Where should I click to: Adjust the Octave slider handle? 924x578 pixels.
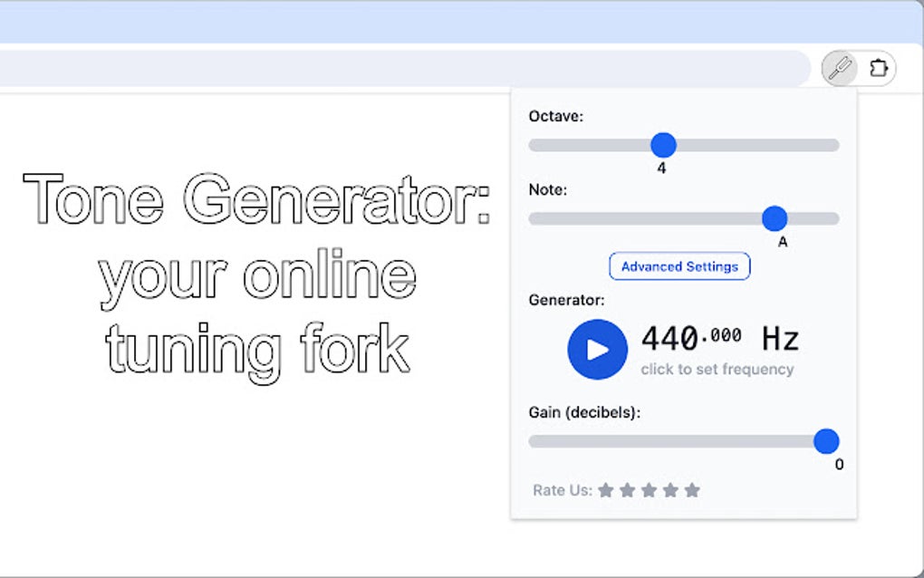(x=663, y=145)
